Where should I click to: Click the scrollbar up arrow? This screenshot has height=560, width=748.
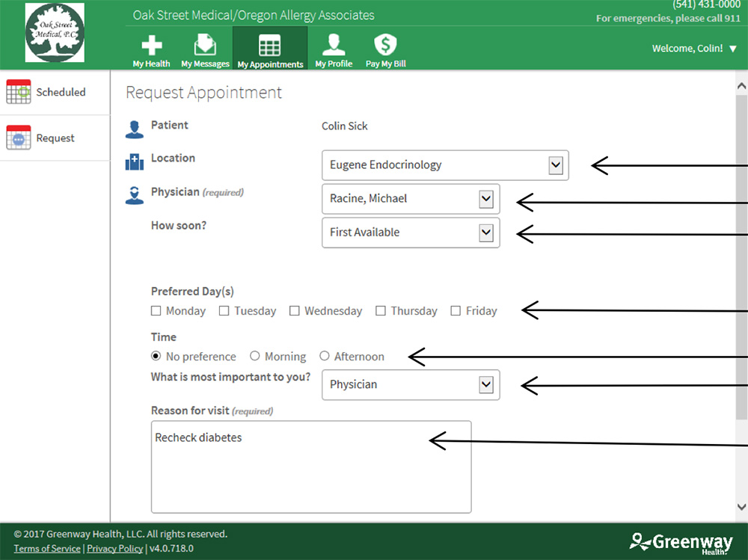(741, 86)
